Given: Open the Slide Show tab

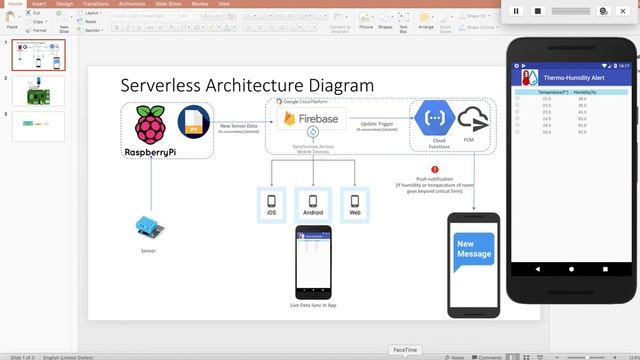Looking at the screenshot, I should click(x=168, y=4).
